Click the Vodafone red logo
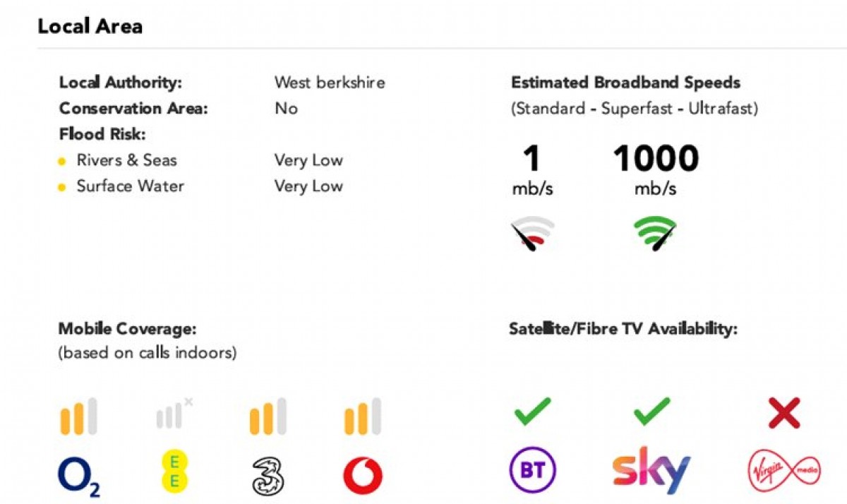Screen dimensions: 847x504 pos(363,475)
